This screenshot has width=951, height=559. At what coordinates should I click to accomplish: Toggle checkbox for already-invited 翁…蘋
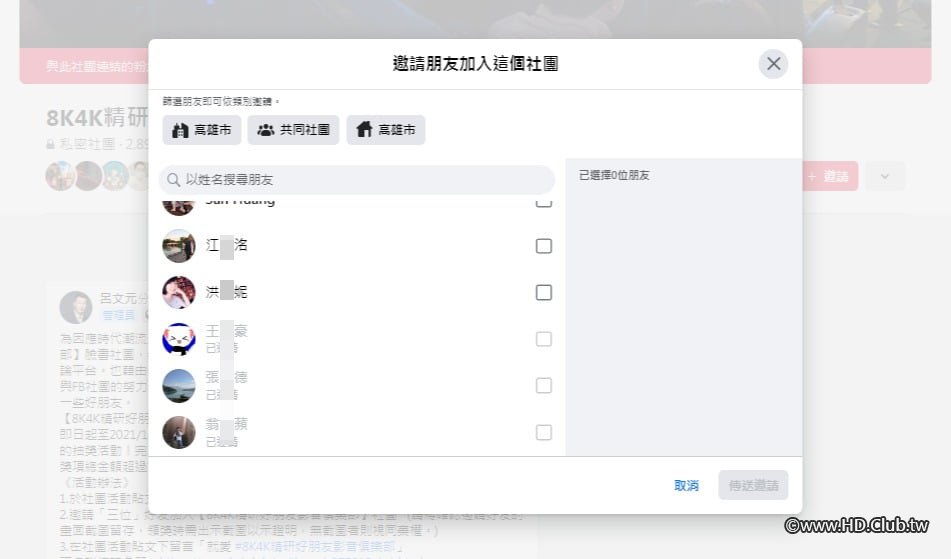coord(543,432)
